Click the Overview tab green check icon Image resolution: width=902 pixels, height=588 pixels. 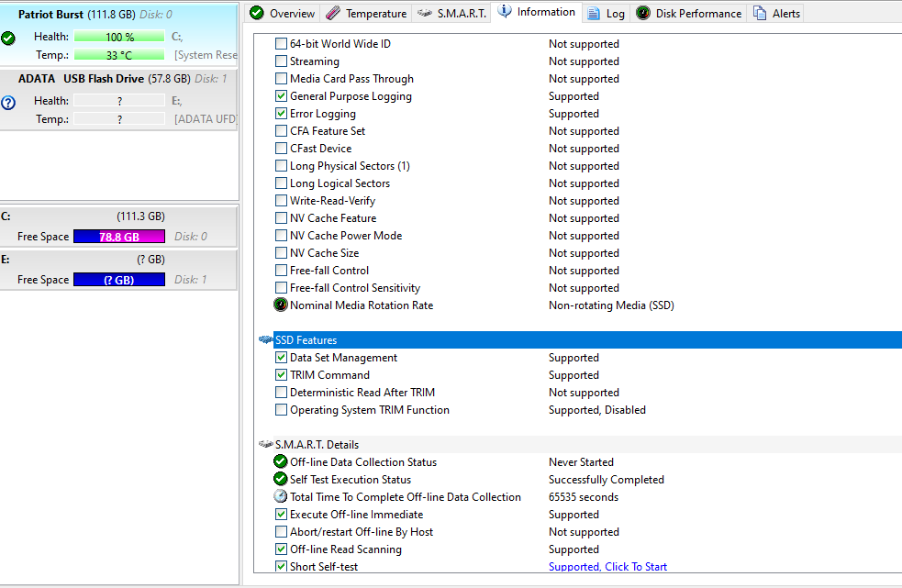tap(257, 13)
